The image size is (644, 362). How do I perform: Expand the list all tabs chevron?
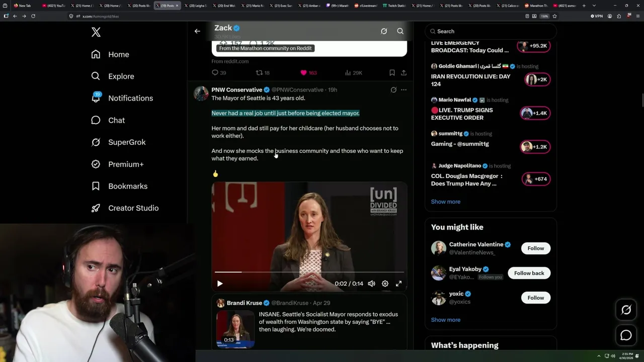[594, 6]
